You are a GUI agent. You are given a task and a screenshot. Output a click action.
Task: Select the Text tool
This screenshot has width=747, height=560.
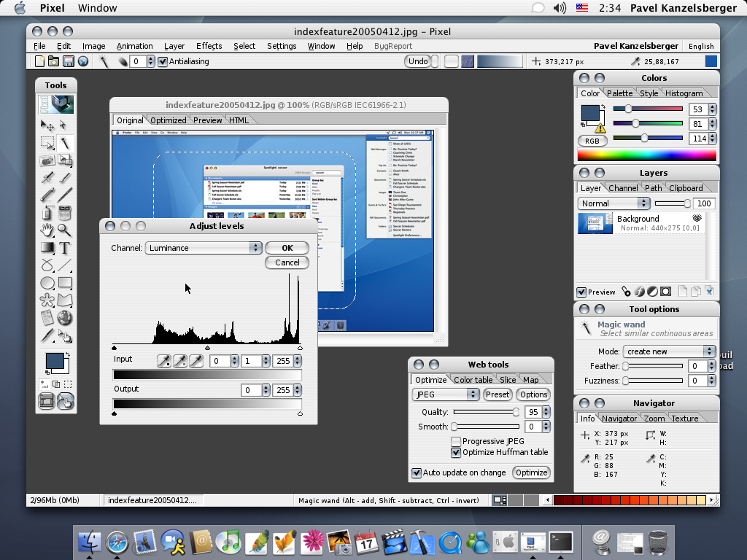point(64,248)
